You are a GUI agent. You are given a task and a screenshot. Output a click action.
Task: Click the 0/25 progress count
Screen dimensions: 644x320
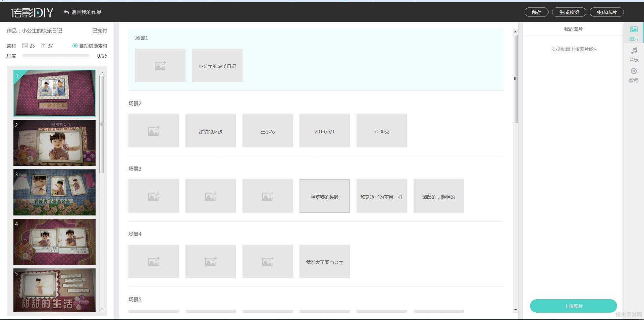[x=102, y=56]
